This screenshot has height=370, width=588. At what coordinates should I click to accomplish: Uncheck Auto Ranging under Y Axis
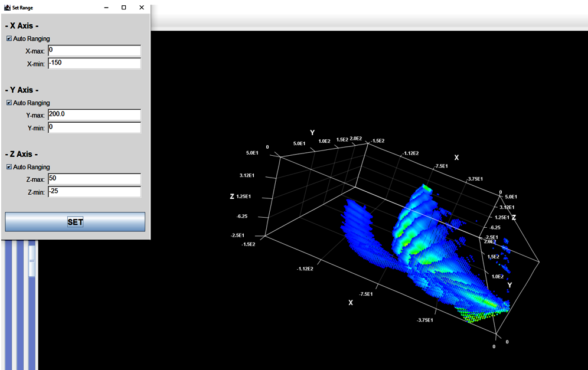[9, 103]
